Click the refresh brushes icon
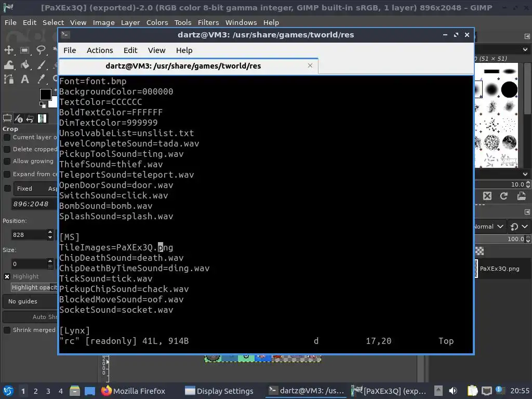Screen dimensions: 532x399 pyautogui.click(x=504, y=196)
